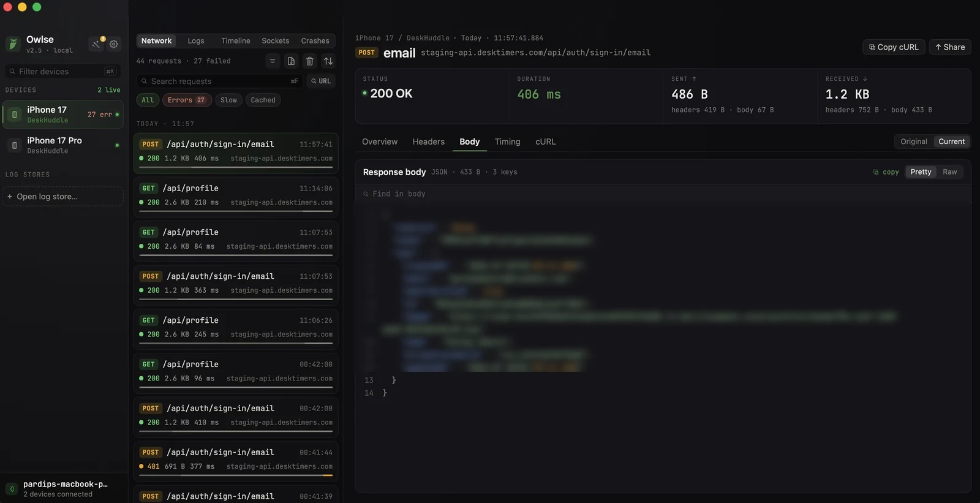Reverse request sort order with the arrows icon
The image size is (980, 503).
pyautogui.click(x=328, y=61)
